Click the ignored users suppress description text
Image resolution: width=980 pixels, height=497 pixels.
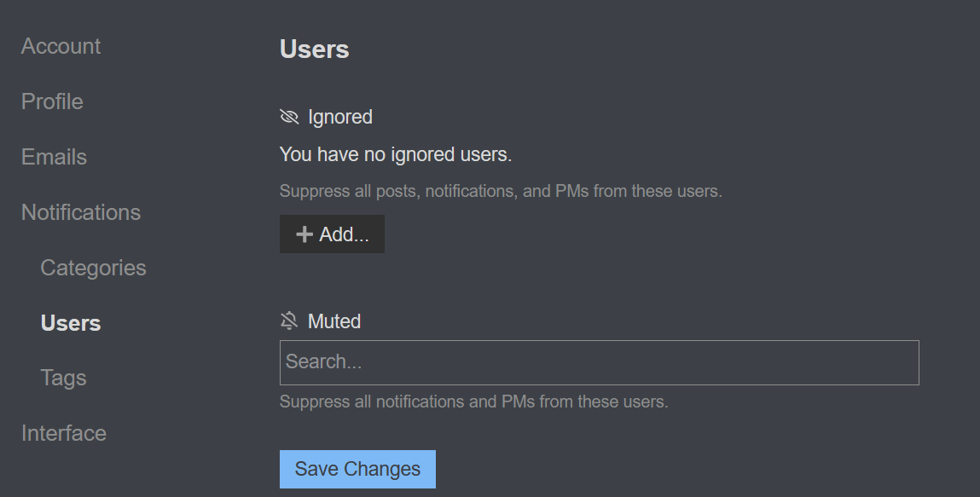[x=501, y=191]
